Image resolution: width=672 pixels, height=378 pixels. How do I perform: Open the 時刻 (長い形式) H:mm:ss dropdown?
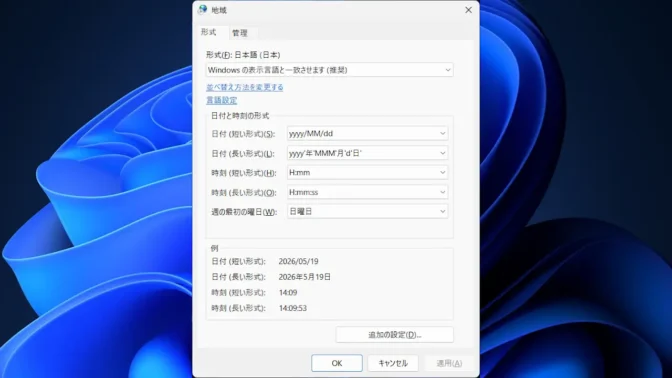pos(367,192)
